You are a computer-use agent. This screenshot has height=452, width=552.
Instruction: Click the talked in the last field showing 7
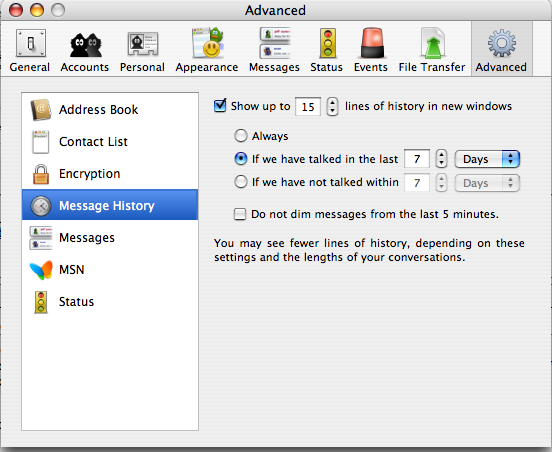coord(417,159)
